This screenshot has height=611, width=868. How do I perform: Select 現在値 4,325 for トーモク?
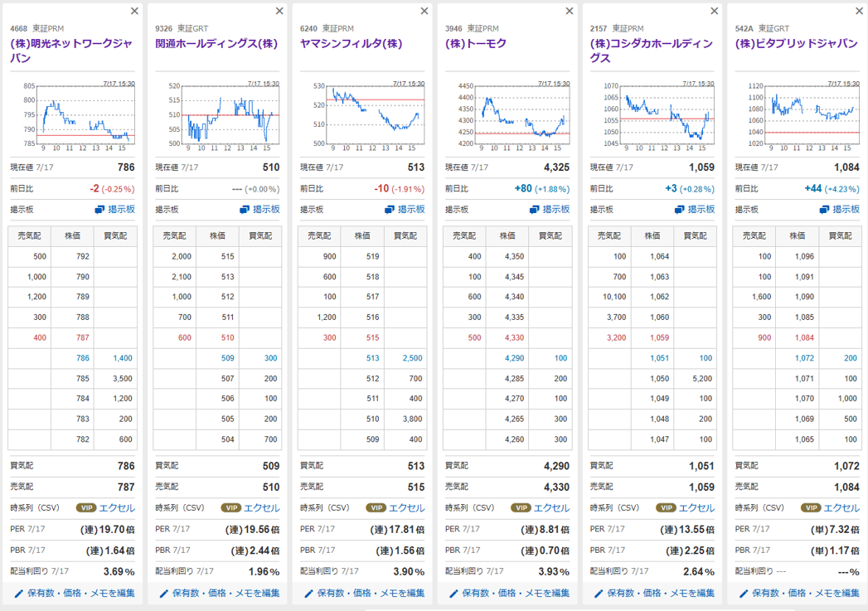tap(556, 167)
